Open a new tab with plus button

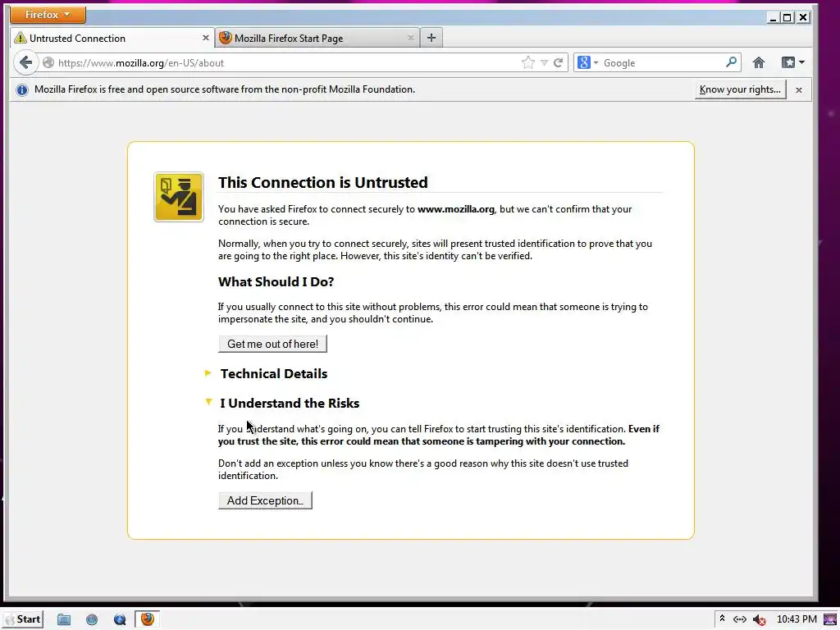pyautogui.click(x=431, y=38)
